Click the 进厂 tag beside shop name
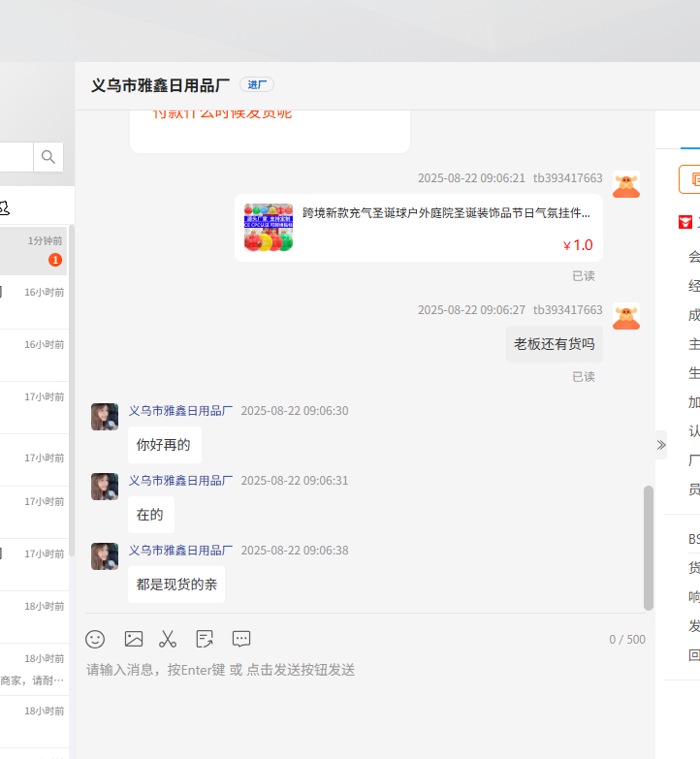The height and width of the screenshot is (759, 700). 257,85
